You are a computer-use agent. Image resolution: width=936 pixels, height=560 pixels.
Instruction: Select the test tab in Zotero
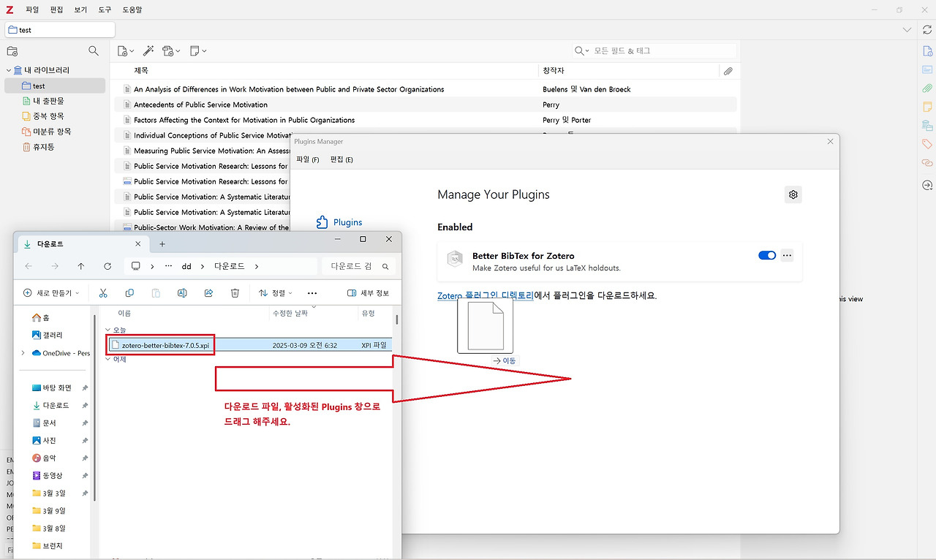click(60, 30)
